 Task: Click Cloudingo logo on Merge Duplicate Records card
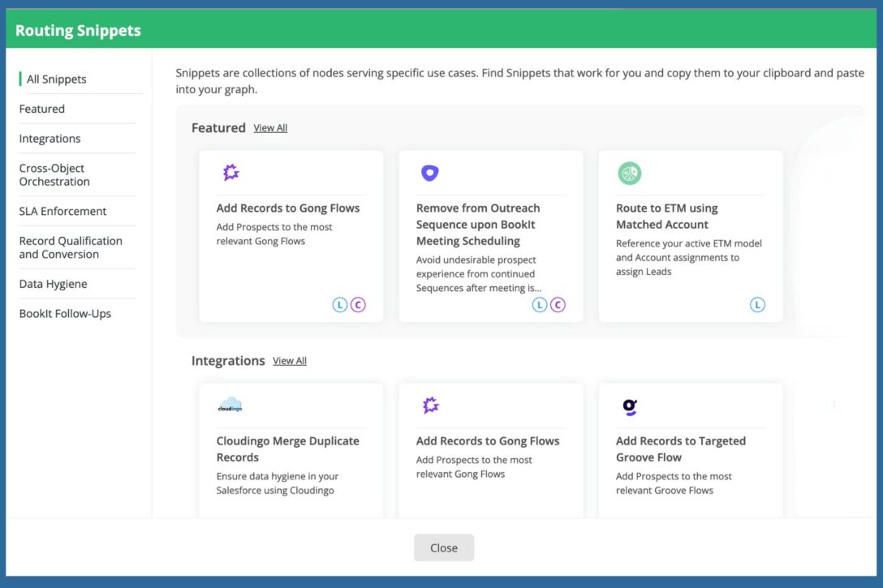point(230,406)
